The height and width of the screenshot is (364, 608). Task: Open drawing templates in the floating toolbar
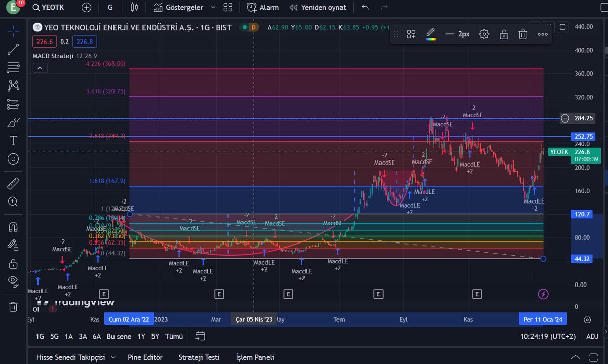pyautogui.click(x=411, y=34)
